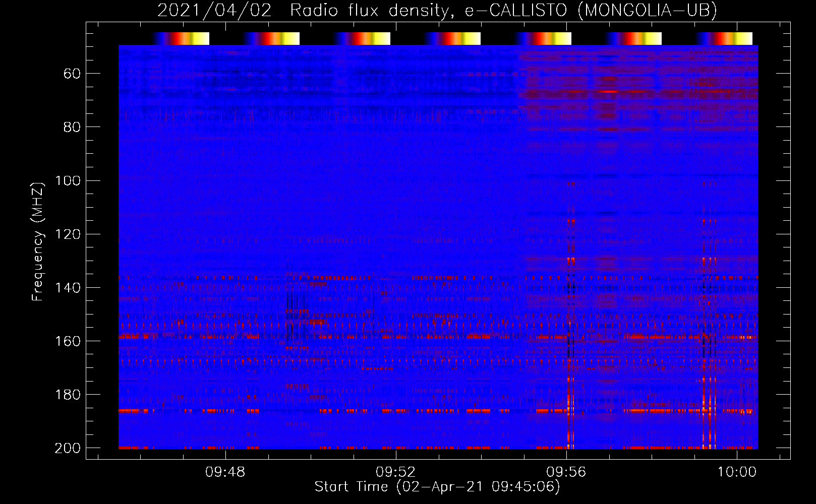Click the 120 frequency tick label

pyautogui.click(x=68, y=234)
